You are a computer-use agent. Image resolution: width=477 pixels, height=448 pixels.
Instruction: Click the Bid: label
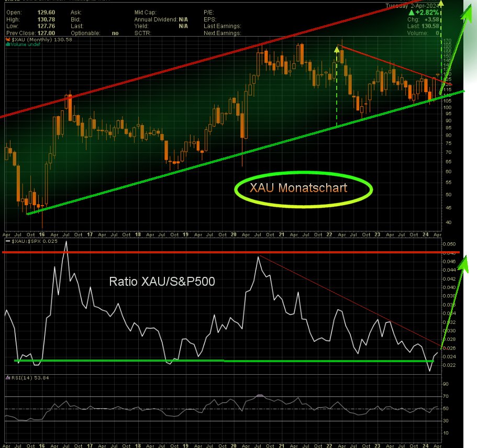click(75, 19)
